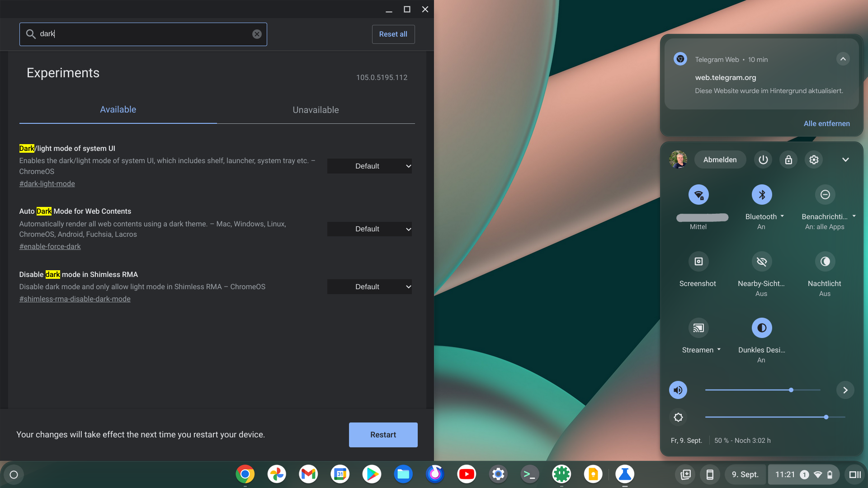
Task: Toggle the Bluetooth tile off
Action: (x=762, y=195)
